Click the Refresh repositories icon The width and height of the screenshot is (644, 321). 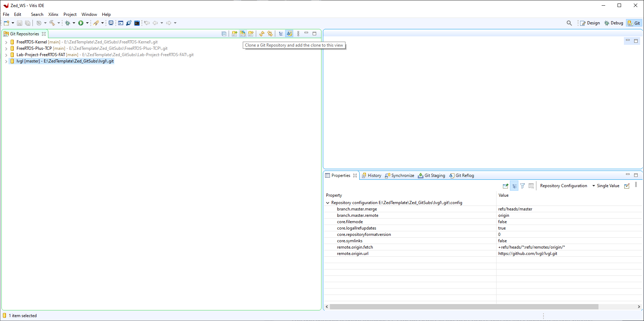click(x=261, y=34)
